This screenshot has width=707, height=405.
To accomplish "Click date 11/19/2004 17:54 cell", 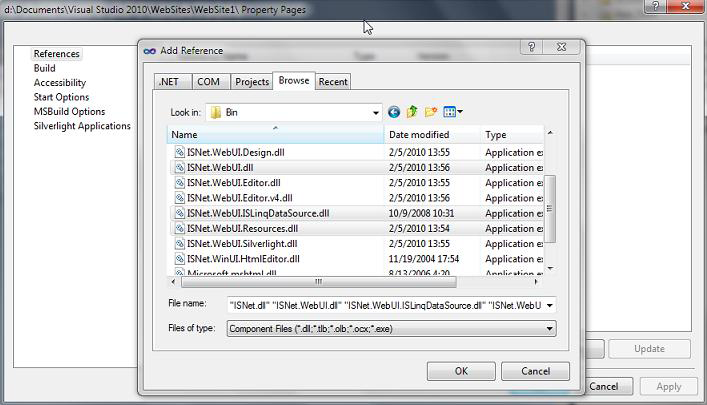I will [x=424, y=259].
